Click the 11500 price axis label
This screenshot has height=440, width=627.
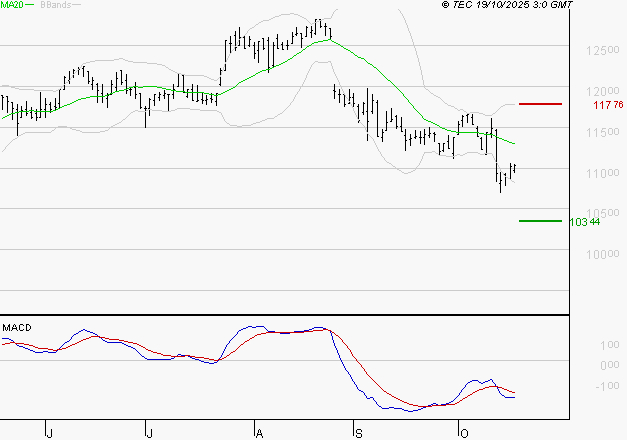click(603, 132)
